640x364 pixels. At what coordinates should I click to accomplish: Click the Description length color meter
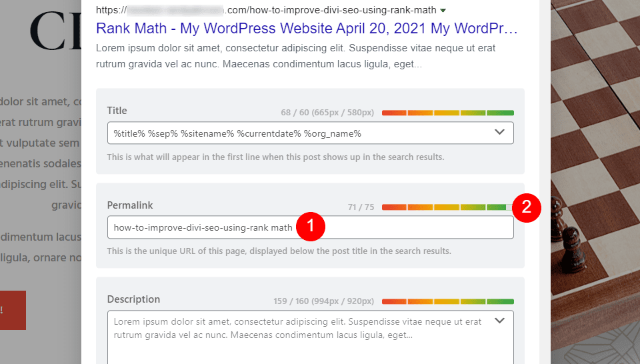(447, 301)
